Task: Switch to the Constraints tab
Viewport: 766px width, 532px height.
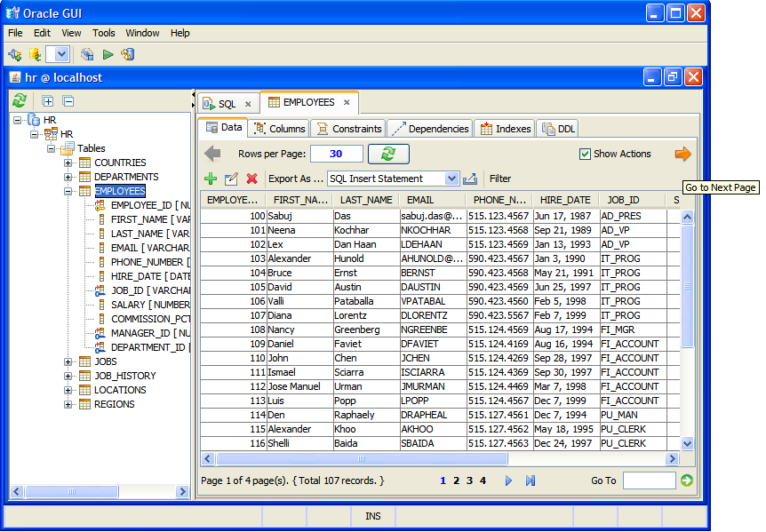Action: point(349,129)
